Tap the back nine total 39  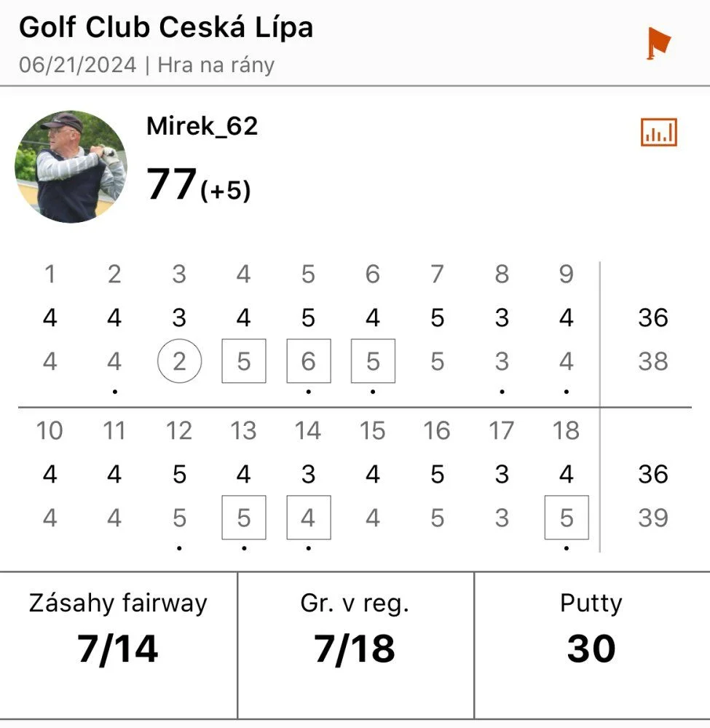[653, 517]
